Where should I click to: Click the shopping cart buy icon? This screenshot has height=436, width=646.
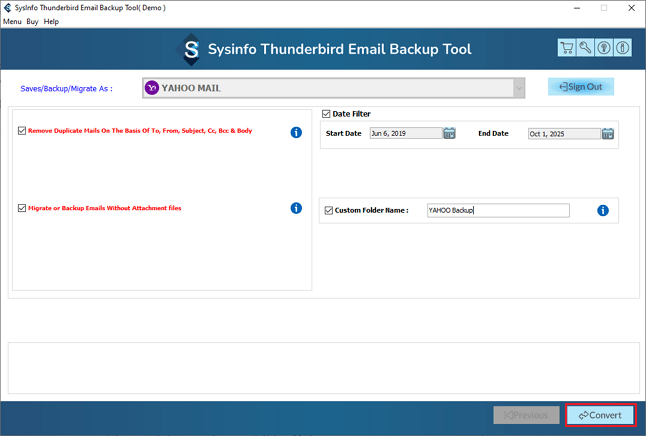pyautogui.click(x=567, y=48)
